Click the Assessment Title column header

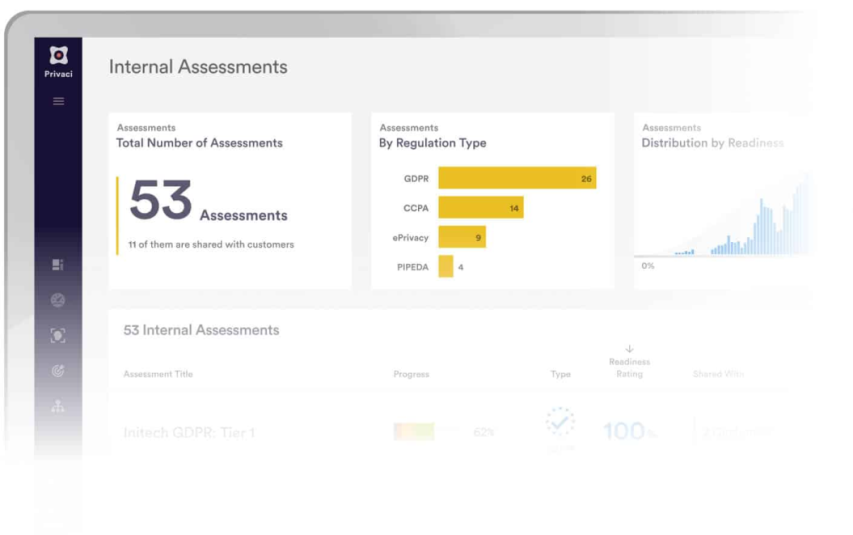[158, 374]
